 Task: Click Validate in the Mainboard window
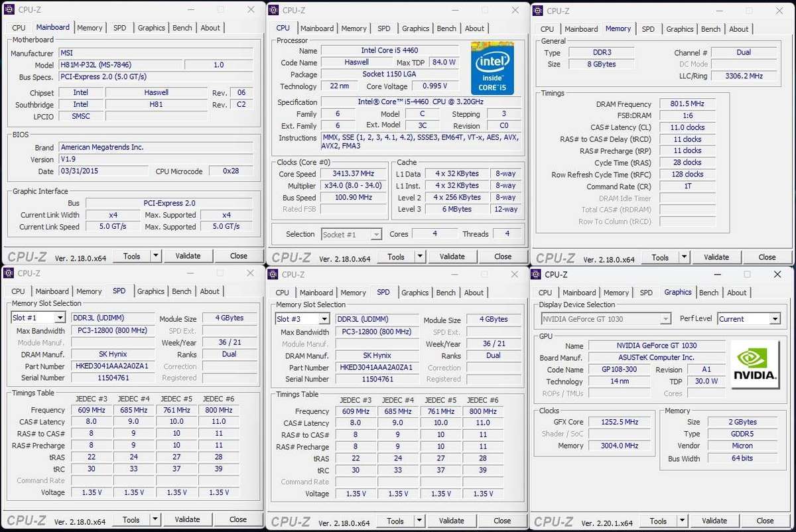(x=188, y=255)
